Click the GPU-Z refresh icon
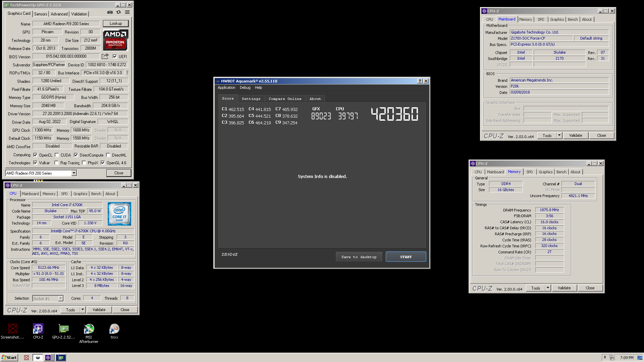Image resolution: width=644 pixels, height=362 pixels. (118, 12)
